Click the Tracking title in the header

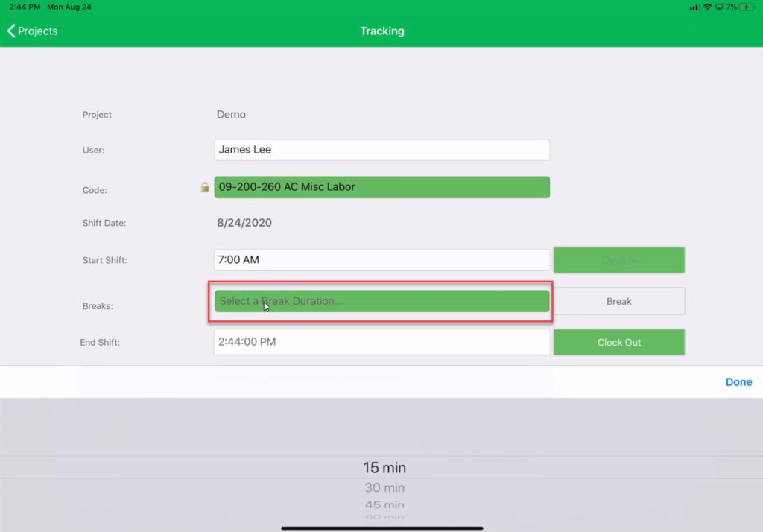point(381,31)
